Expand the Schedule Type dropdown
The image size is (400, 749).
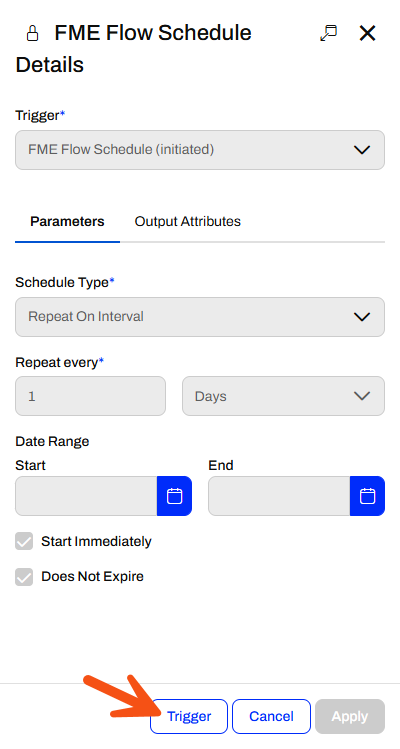click(200, 317)
